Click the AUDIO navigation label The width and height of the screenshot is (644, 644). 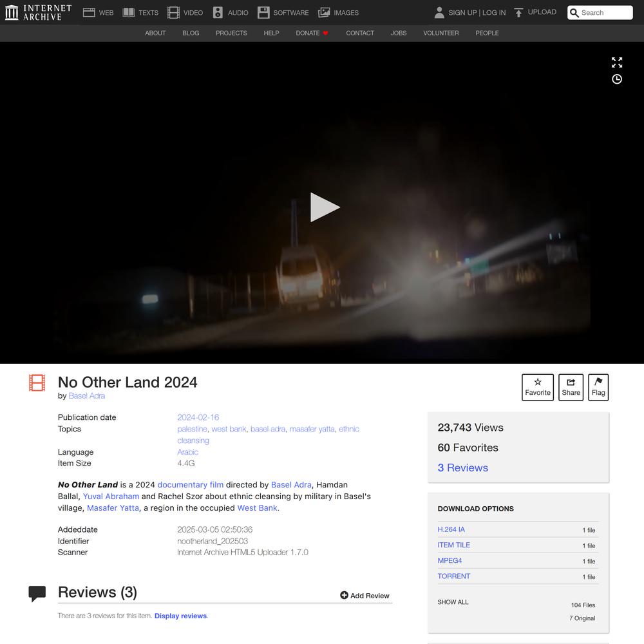pos(238,13)
